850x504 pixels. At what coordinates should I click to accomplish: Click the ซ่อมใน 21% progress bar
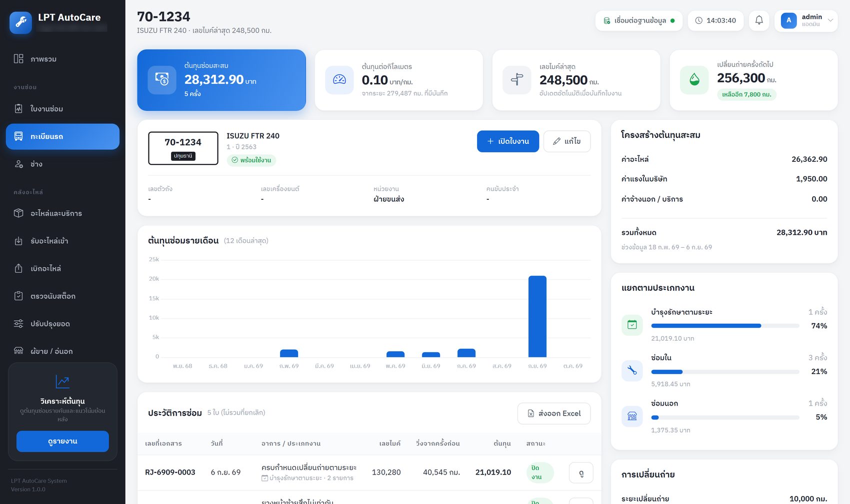pyautogui.click(x=725, y=372)
